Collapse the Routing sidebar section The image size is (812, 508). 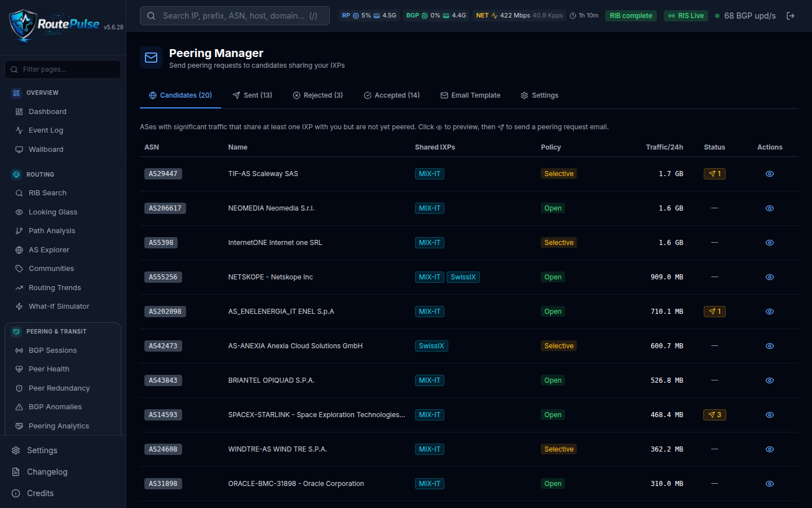click(x=40, y=174)
